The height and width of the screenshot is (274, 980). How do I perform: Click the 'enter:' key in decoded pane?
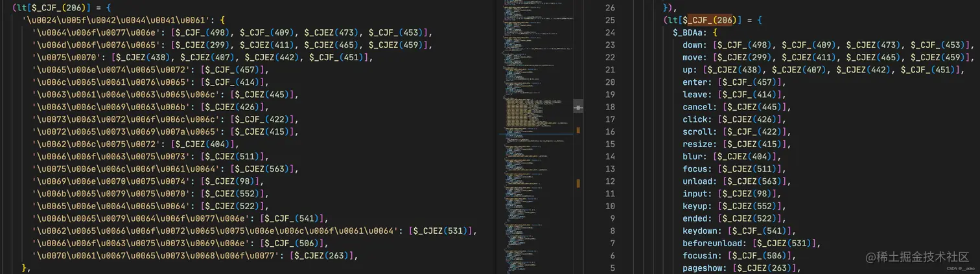[x=697, y=82]
